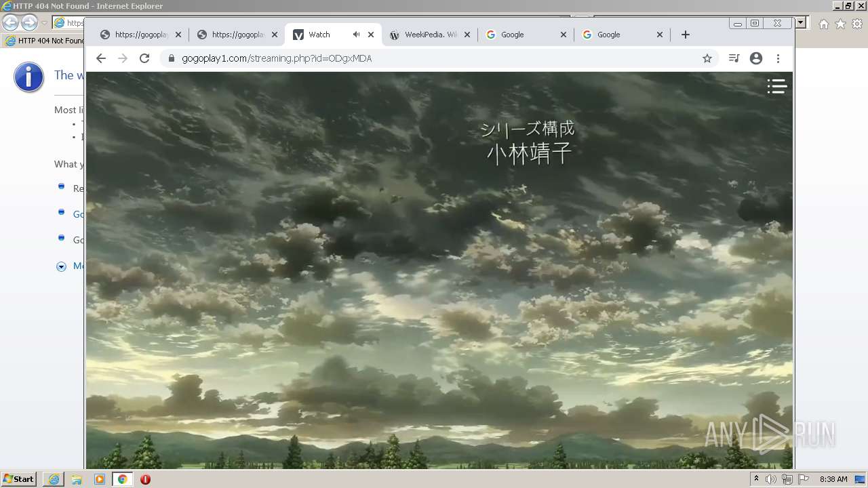Open the network tray icon
The image size is (868, 488).
787,479
